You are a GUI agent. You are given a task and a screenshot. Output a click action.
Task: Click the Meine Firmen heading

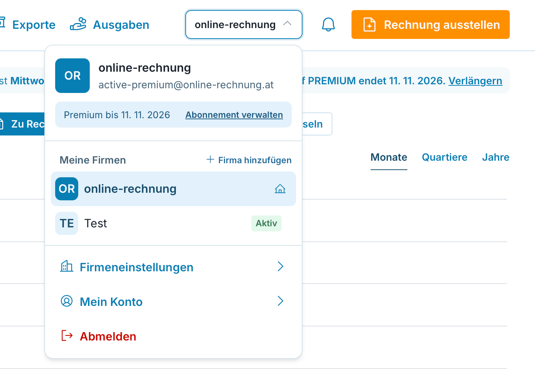pyautogui.click(x=93, y=160)
